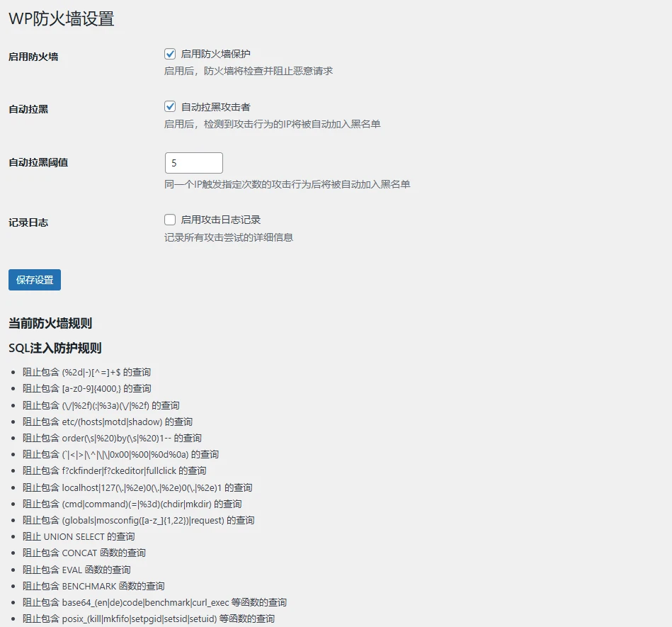Click the posix_(kill|mkfifo rule line

coord(149,619)
